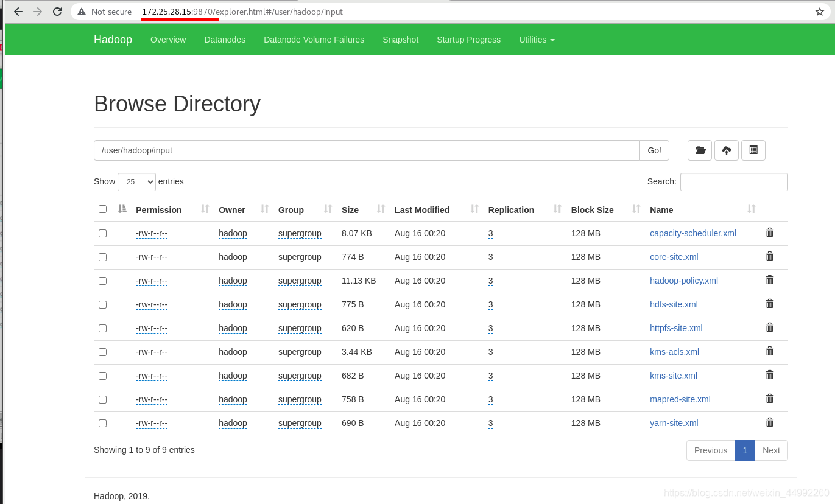Sort by the Replication column arrows
835x504 pixels.
pos(557,209)
